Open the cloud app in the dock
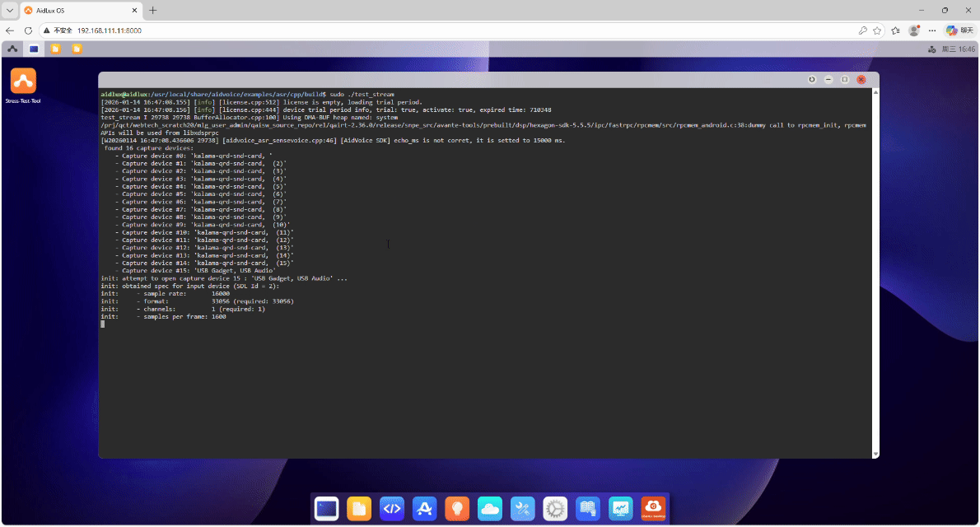This screenshot has width=980, height=527. [x=490, y=509]
